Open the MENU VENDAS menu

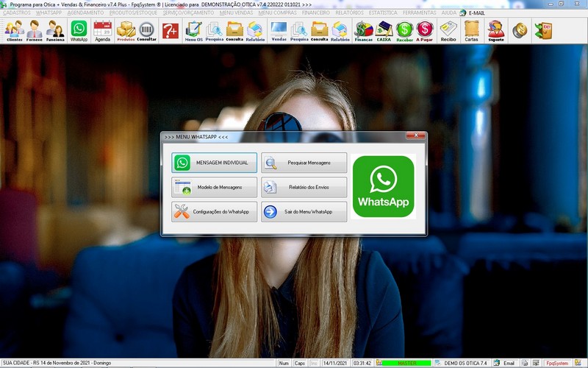[x=236, y=13]
